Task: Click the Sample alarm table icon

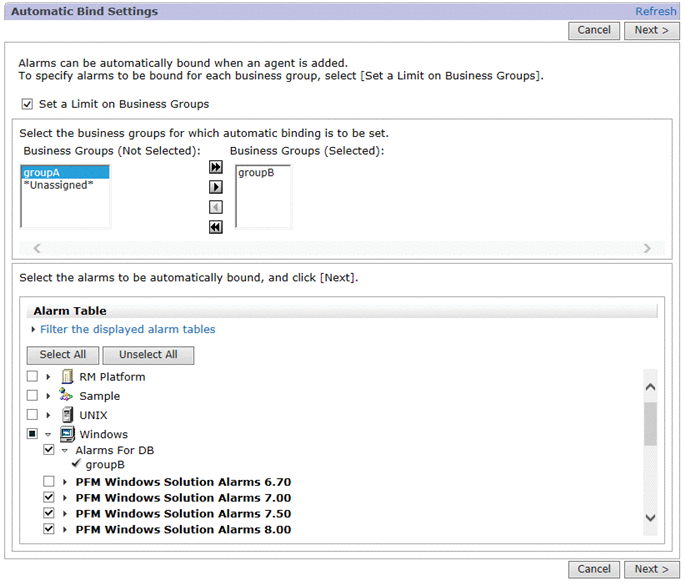Action: [67, 396]
